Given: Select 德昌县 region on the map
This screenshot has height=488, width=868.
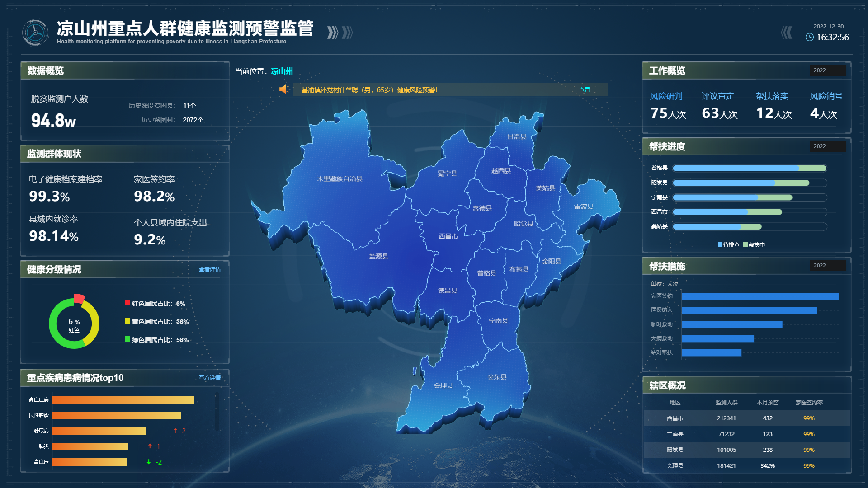Looking at the screenshot, I should pos(448,291).
